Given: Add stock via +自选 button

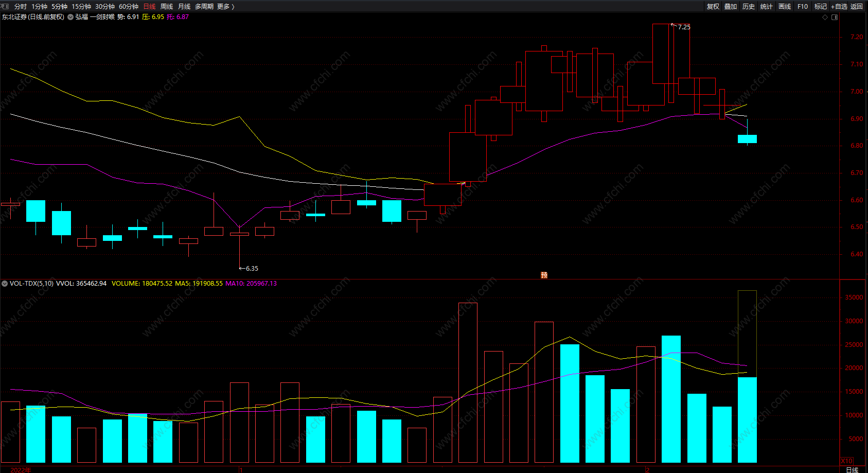Looking at the screenshot, I should pos(839,7).
